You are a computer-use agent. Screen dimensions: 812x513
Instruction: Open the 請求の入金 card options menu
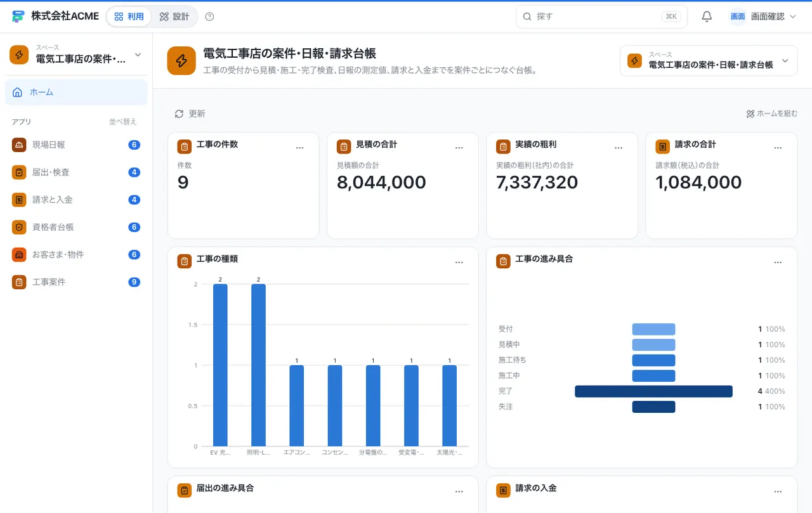(x=778, y=491)
